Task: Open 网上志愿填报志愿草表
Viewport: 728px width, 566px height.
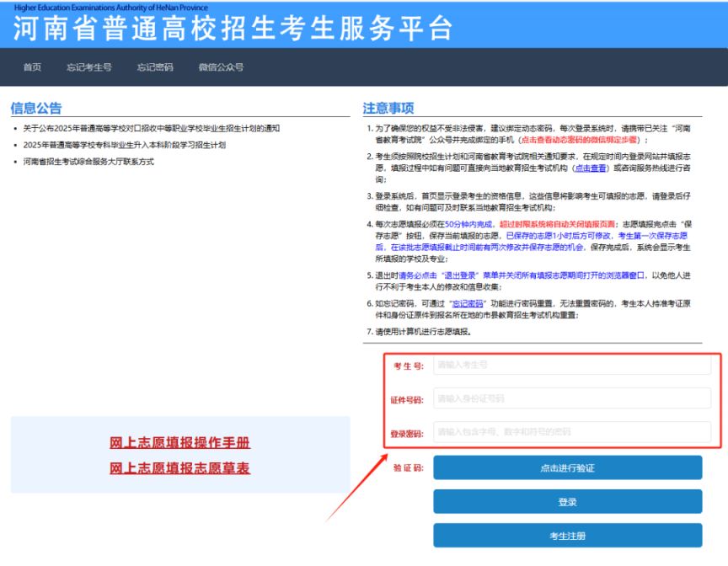Action: pyautogui.click(x=180, y=468)
